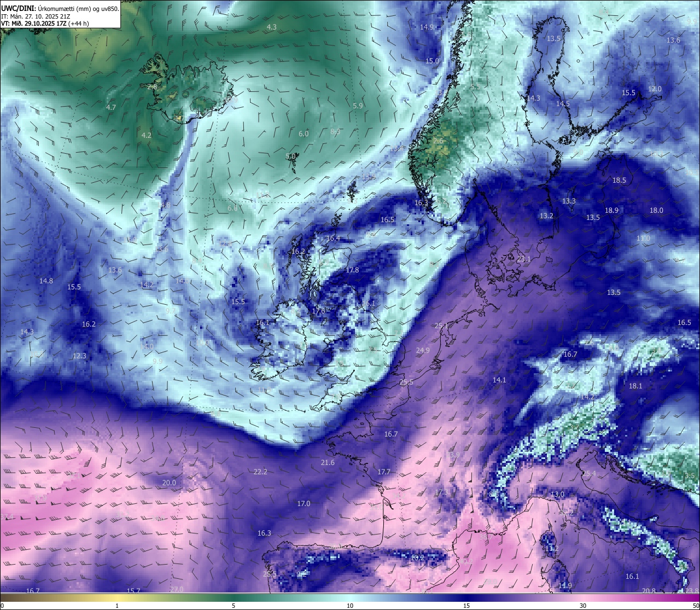Click the value '5.0' at the Faroe Islands
This screenshot has height=610, width=700.
point(291,156)
